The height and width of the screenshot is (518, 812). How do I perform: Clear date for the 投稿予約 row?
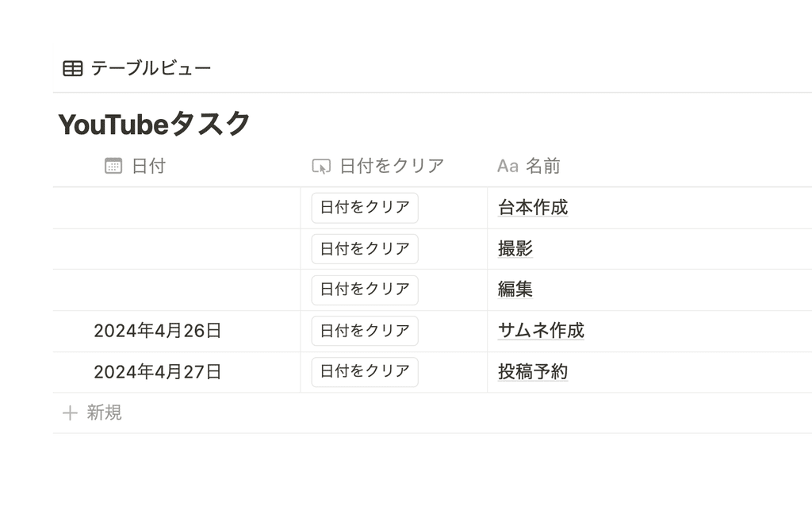(365, 371)
